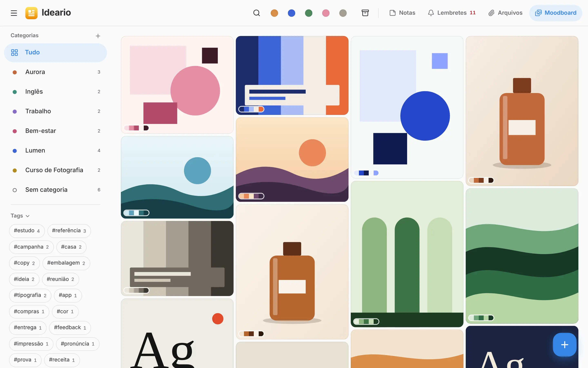Toggle the #reunião tag chip
The image size is (588, 368).
pos(60,279)
